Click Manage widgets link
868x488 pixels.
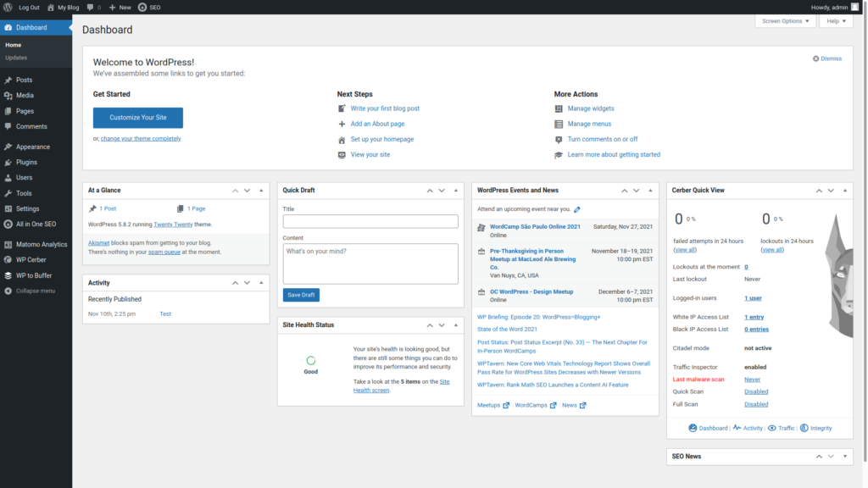[591, 108]
